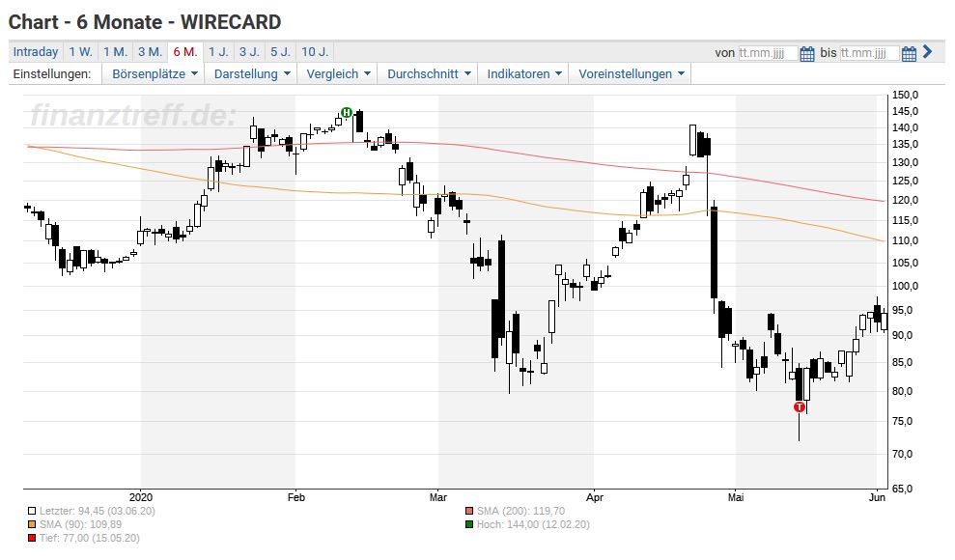
Task: Click the red Tief legend swatch
Action: coord(32,538)
